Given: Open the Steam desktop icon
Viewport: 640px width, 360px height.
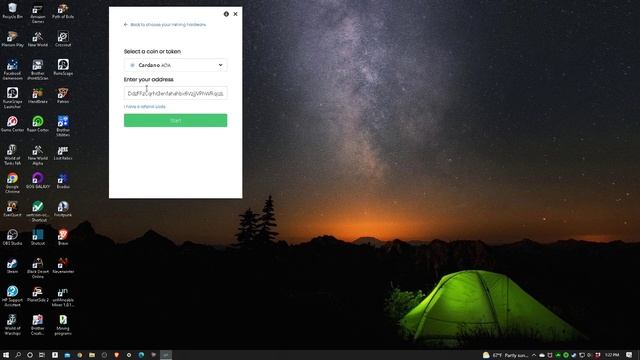Looking at the screenshot, I should click(12, 265).
